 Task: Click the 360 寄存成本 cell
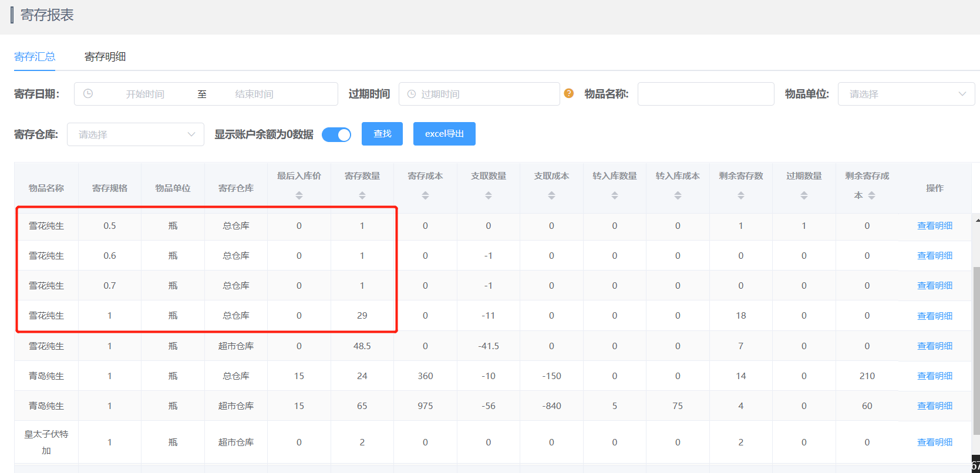[x=425, y=376]
